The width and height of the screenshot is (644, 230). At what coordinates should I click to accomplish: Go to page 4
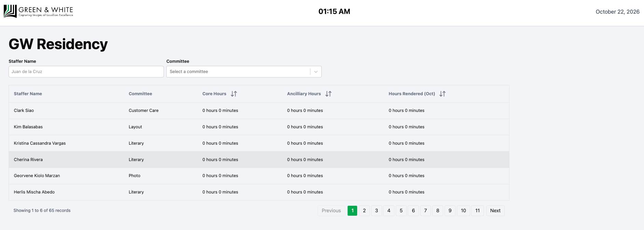(389, 211)
